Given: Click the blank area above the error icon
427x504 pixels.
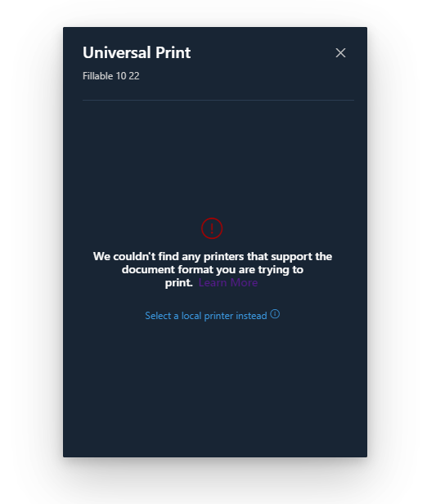Looking at the screenshot, I should point(215,157).
